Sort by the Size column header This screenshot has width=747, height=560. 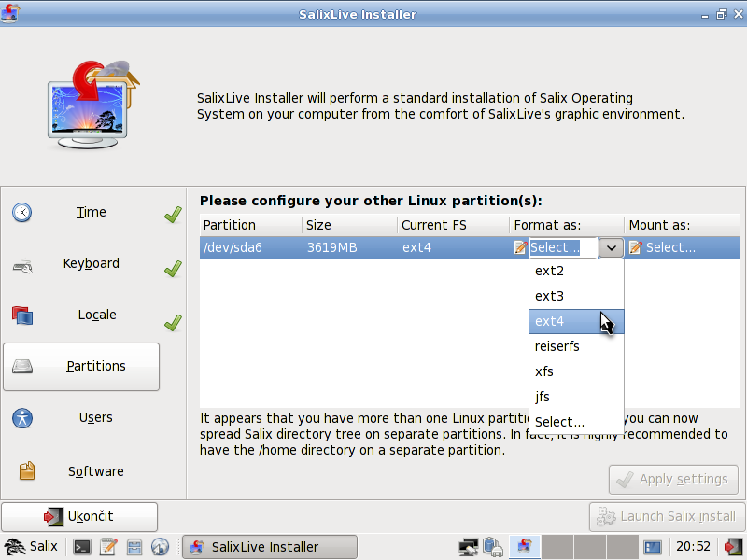click(349, 225)
